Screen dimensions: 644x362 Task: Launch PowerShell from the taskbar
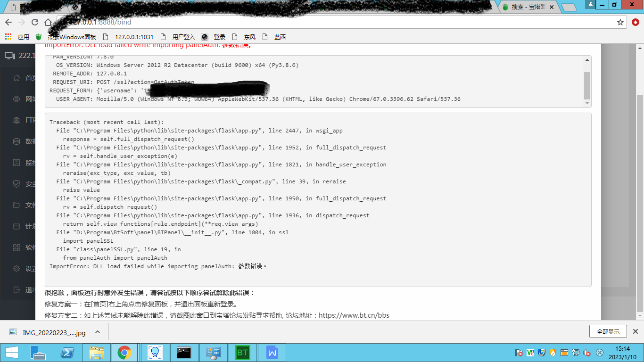point(67,353)
